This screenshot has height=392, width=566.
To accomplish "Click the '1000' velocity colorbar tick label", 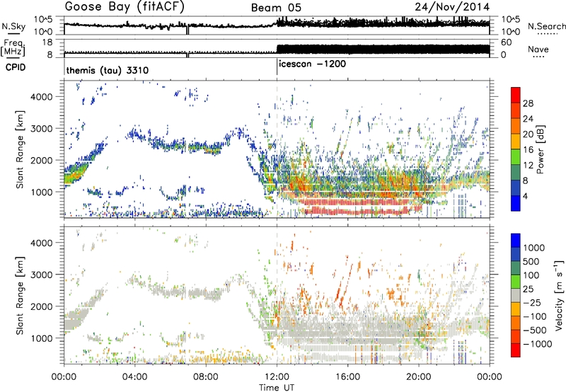I will pos(533,248).
